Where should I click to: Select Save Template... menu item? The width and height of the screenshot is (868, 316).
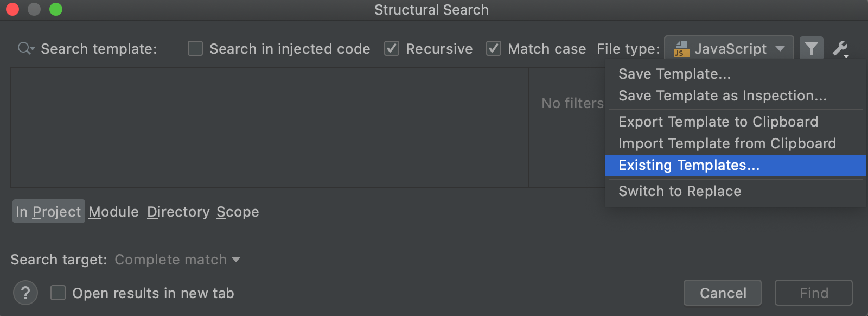pyautogui.click(x=674, y=74)
